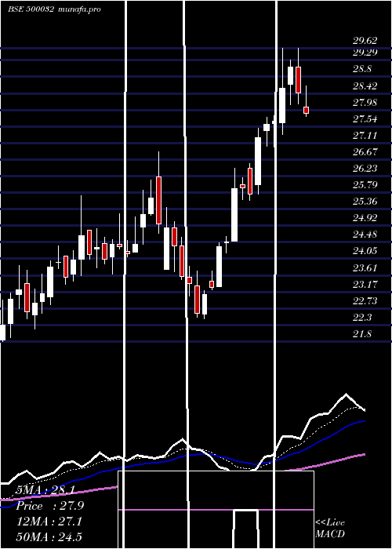
Task: Click the 24.05 price axis label
Action: (x=365, y=251)
